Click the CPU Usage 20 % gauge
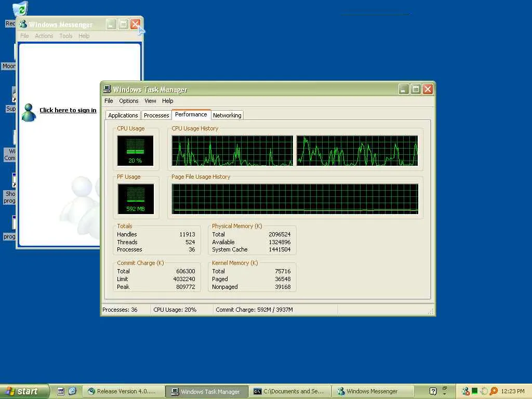 136,151
